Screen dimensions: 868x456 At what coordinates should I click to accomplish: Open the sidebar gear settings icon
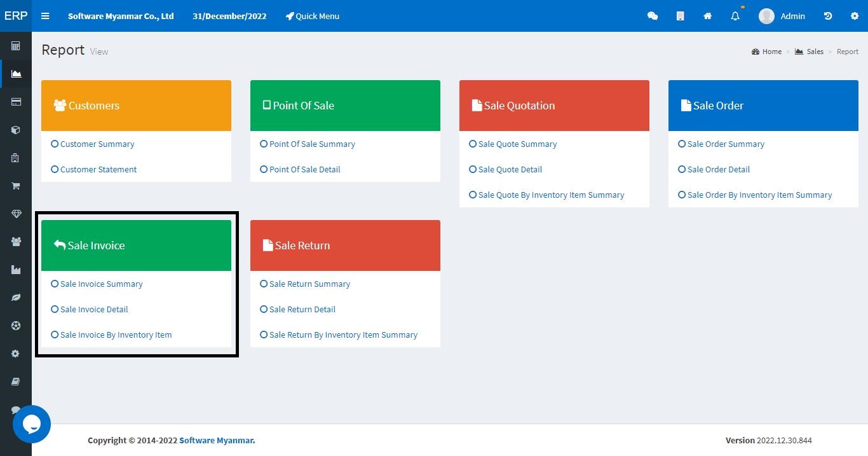(16, 354)
